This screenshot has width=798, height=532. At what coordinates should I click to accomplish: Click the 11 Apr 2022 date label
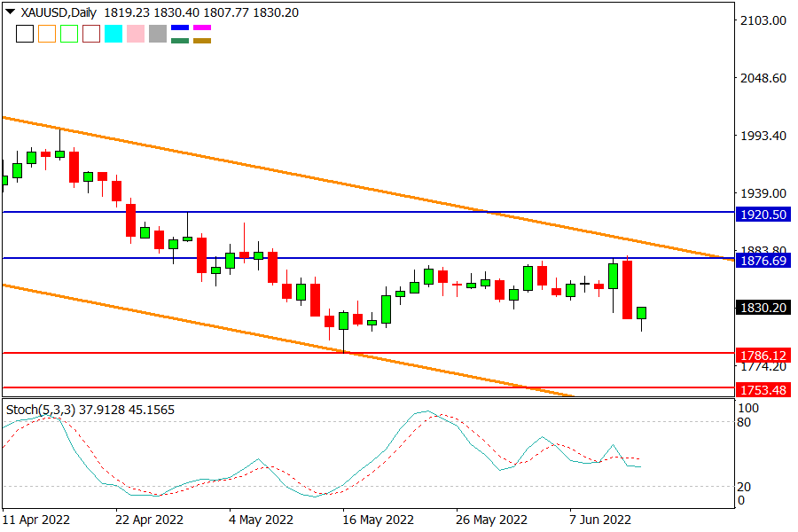(x=35, y=520)
